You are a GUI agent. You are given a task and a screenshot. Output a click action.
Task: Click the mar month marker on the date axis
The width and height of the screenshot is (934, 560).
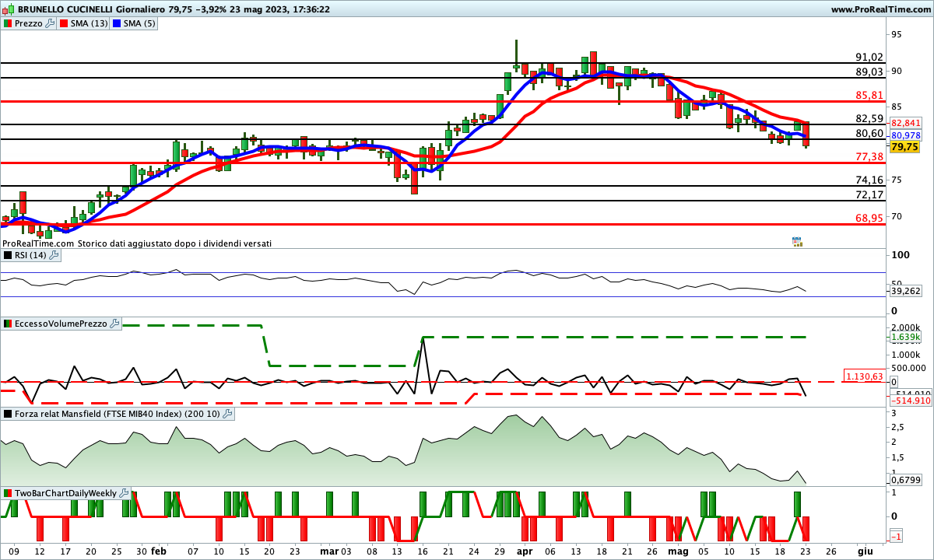tap(328, 551)
